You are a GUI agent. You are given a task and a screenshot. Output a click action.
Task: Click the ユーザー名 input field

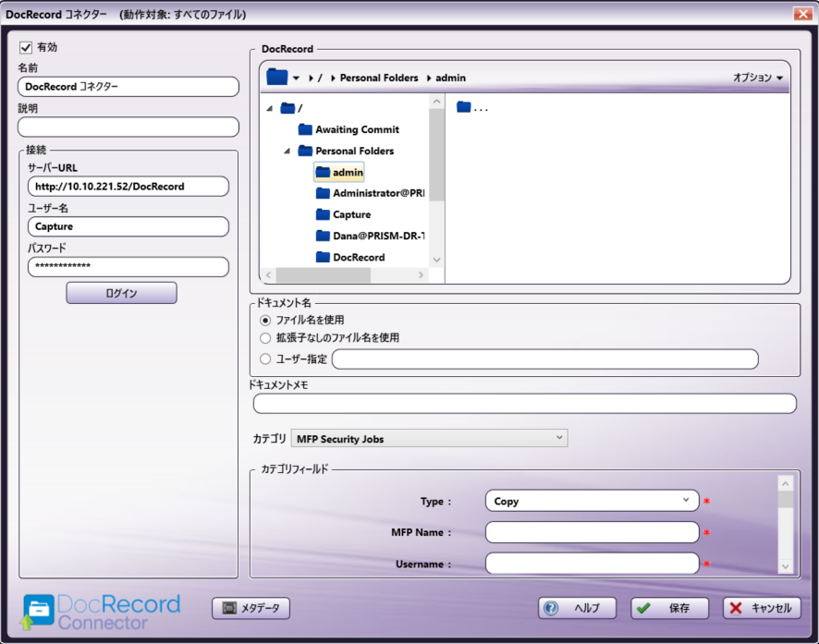point(128,226)
